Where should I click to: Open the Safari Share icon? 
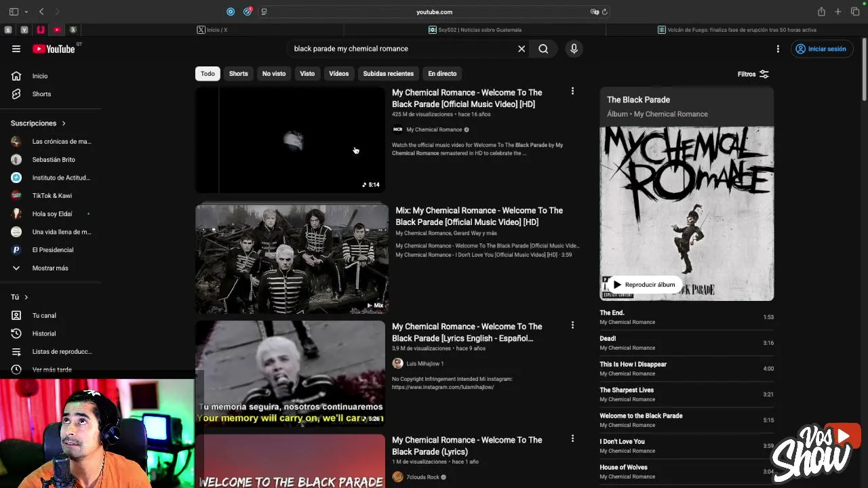[821, 12]
